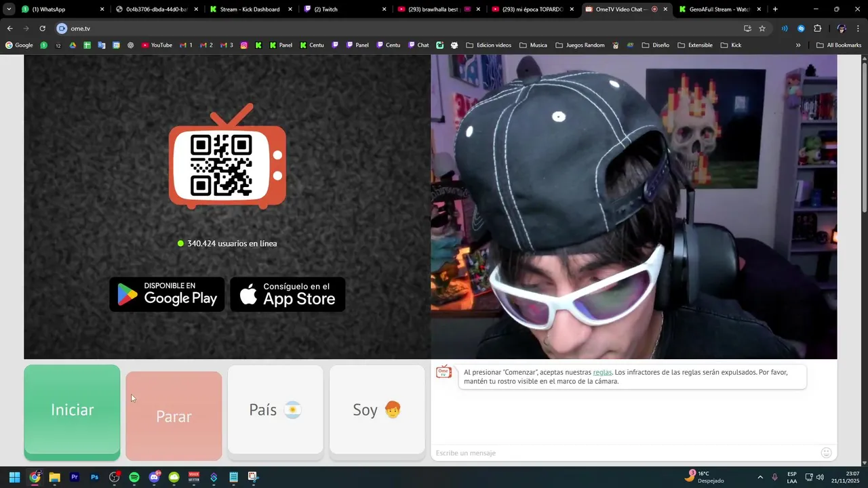Open the Instagram bookmark icon
The height and width of the screenshot is (488, 868).
tap(244, 45)
